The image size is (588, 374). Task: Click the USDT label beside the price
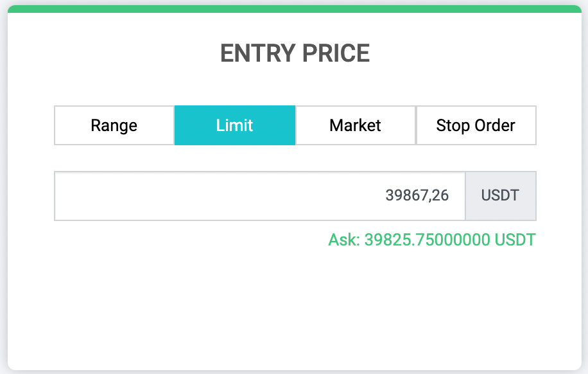click(500, 195)
